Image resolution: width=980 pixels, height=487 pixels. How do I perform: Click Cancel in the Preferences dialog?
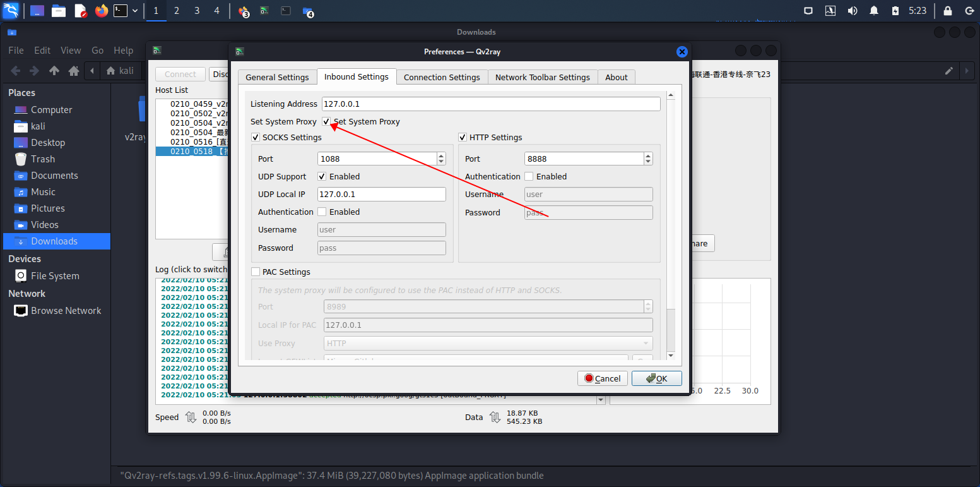click(x=602, y=378)
